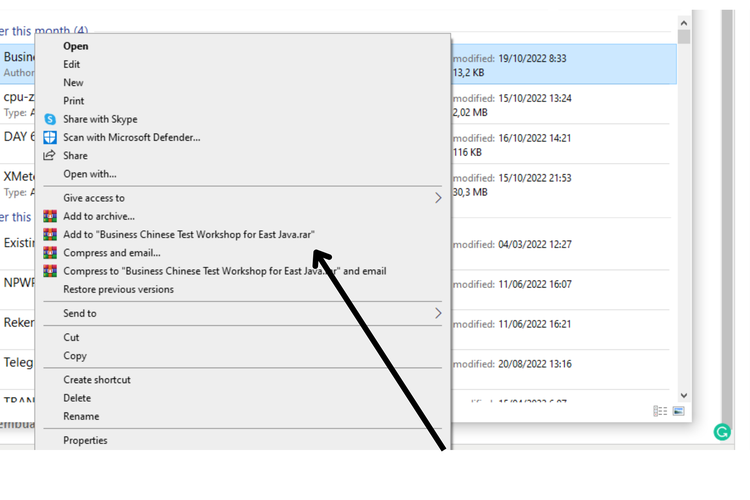
Task: Click the scrollbar down arrow in file list
Action: [684, 396]
